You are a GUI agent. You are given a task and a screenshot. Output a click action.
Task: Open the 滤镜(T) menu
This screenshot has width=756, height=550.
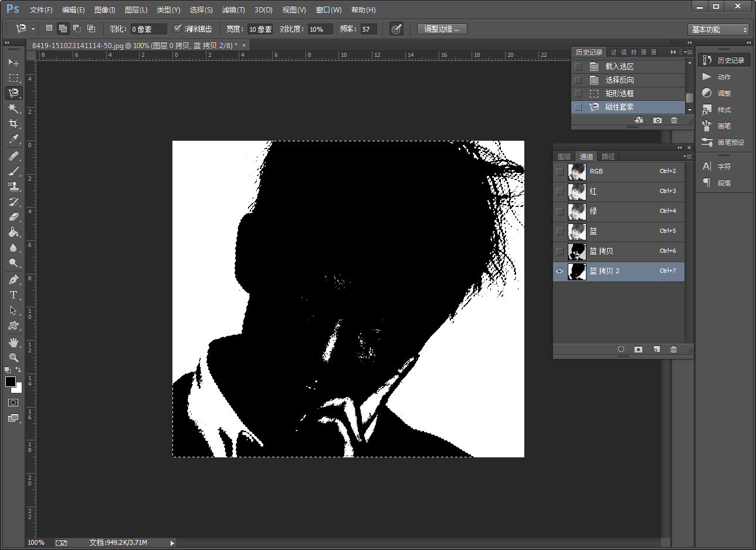click(x=233, y=10)
